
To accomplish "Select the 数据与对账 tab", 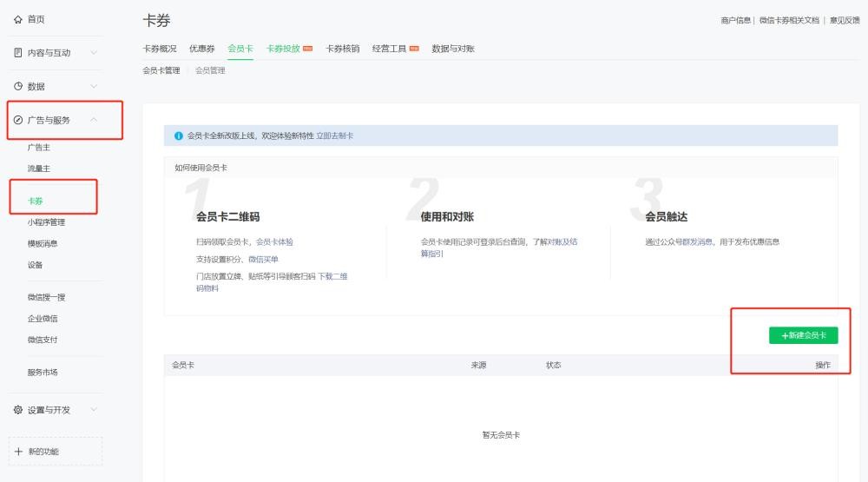I will (x=453, y=49).
